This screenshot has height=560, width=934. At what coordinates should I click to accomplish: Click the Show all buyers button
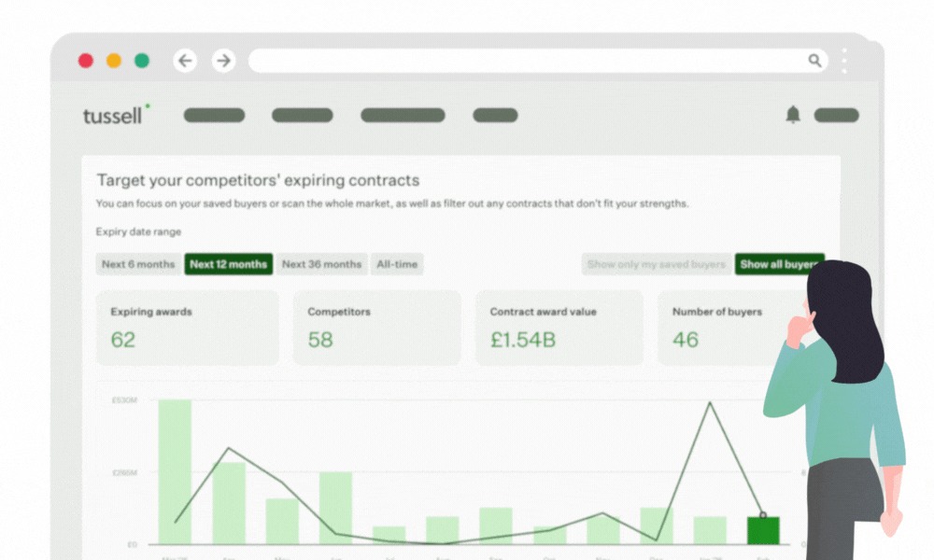tap(777, 264)
